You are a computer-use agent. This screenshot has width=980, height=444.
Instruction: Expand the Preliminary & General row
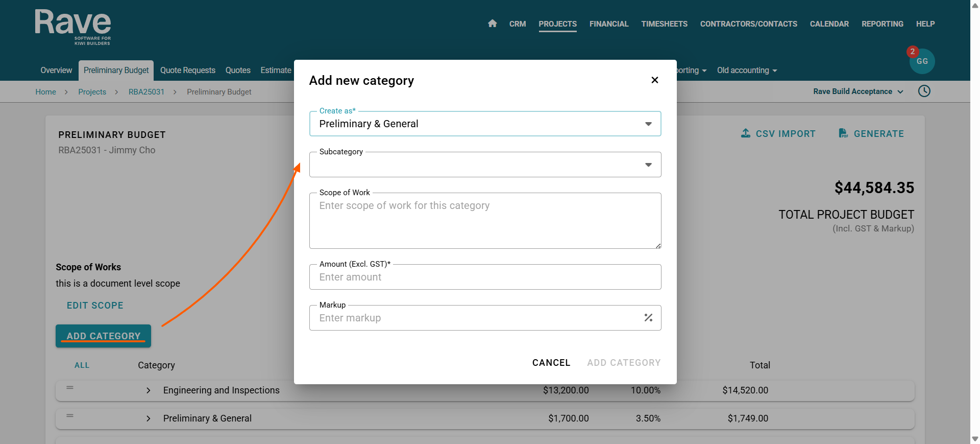[149, 418]
